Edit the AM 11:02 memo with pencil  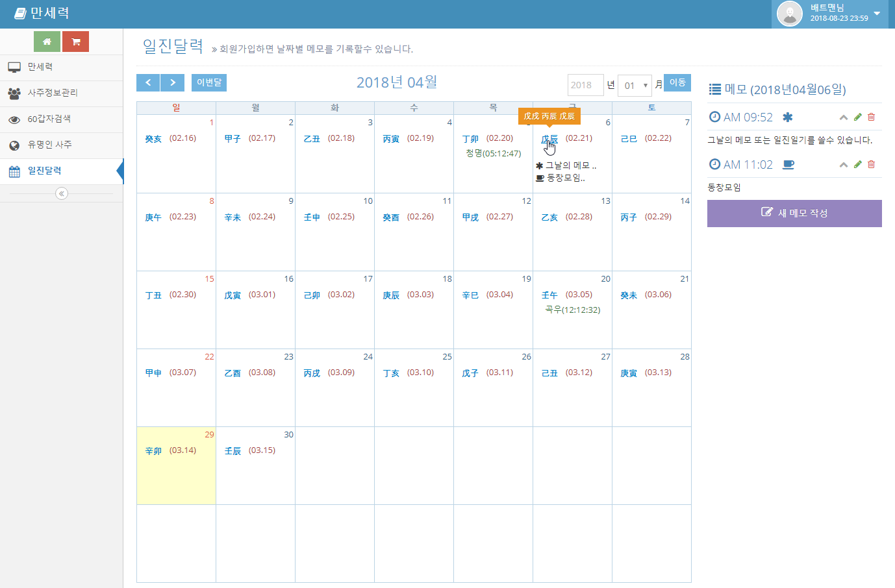pyautogui.click(x=858, y=165)
